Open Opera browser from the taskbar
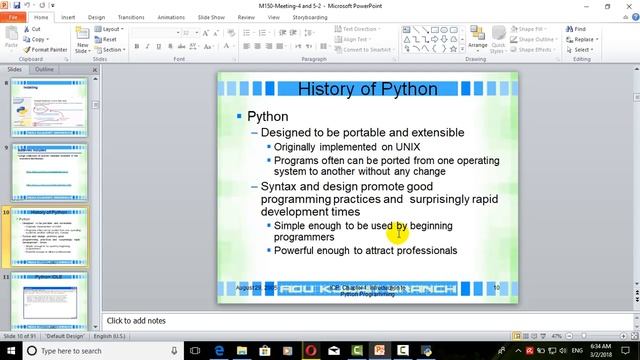 click(311, 351)
